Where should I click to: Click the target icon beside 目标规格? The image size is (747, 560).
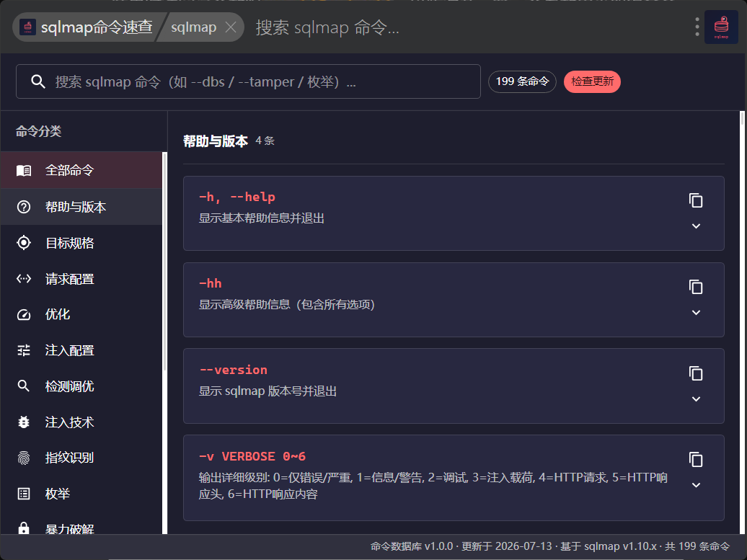tap(24, 243)
